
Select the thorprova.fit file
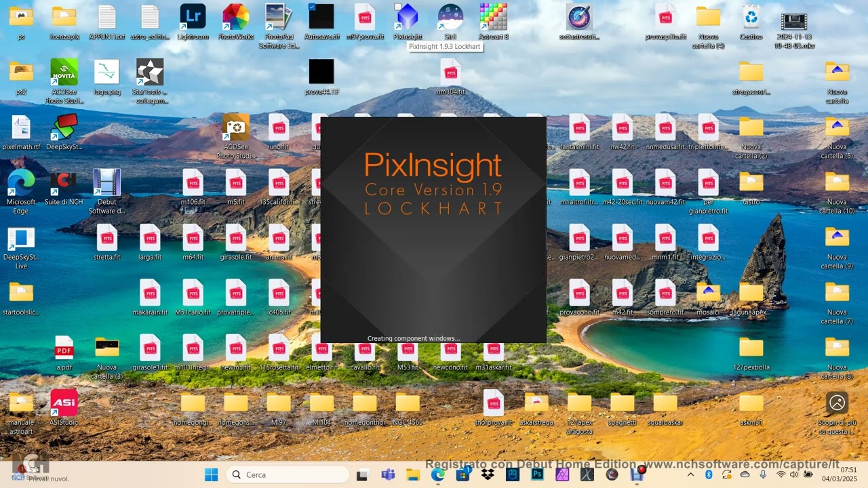click(x=493, y=403)
